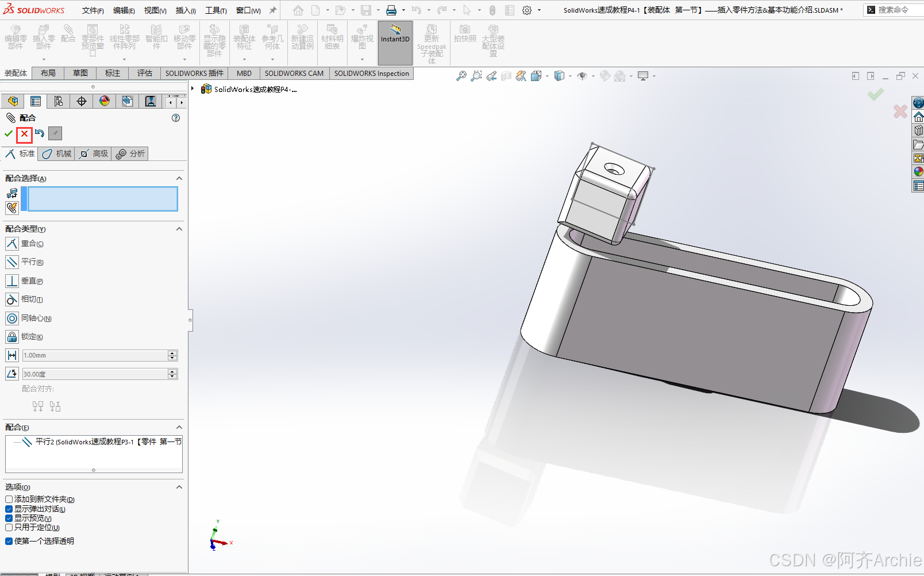The height and width of the screenshot is (576, 924).
Task: Collapse the 配合选择 section
Action: [179, 178]
